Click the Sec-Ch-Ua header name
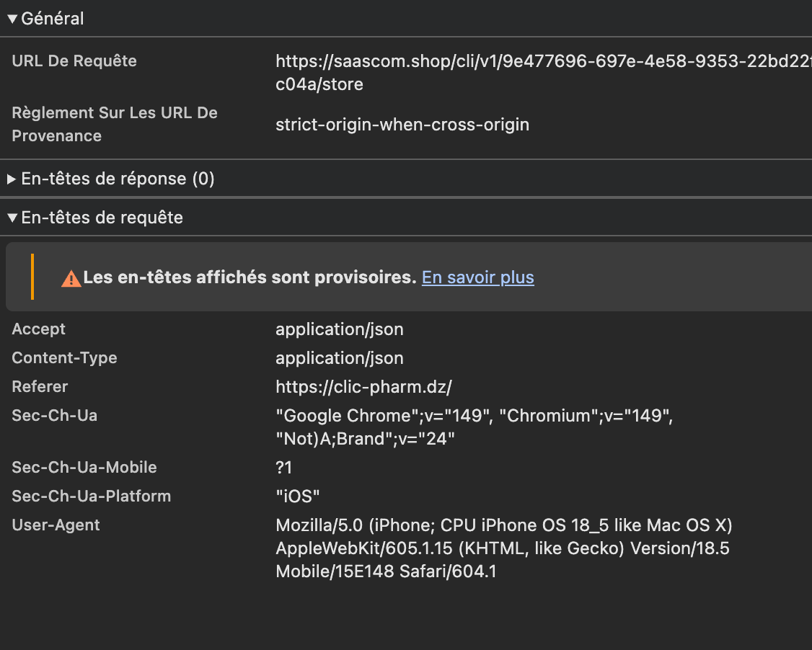The height and width of the screenshot is (650, 812). tap(54, 416)
